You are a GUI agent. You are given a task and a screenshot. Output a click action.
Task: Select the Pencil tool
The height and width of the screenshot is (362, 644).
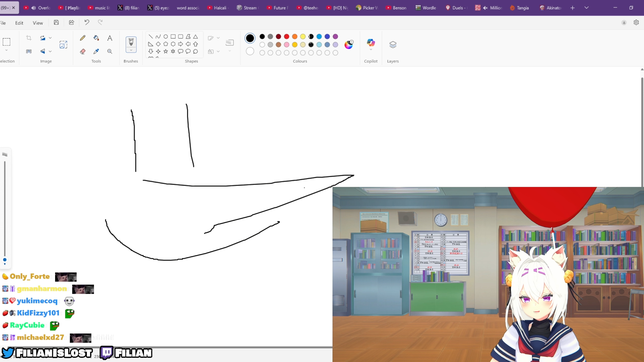point(83,38)
